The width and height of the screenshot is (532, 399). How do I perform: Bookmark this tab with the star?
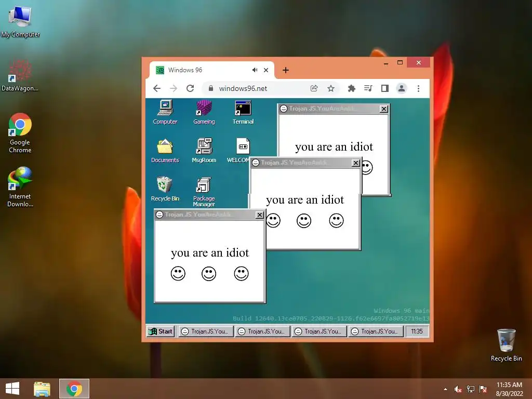(331, 88)
